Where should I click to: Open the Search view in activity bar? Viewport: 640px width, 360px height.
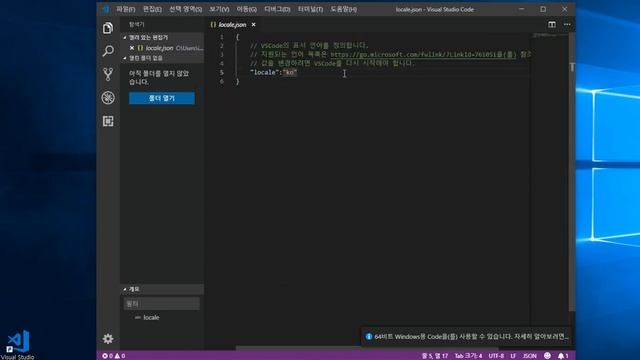tap(108, 51)
